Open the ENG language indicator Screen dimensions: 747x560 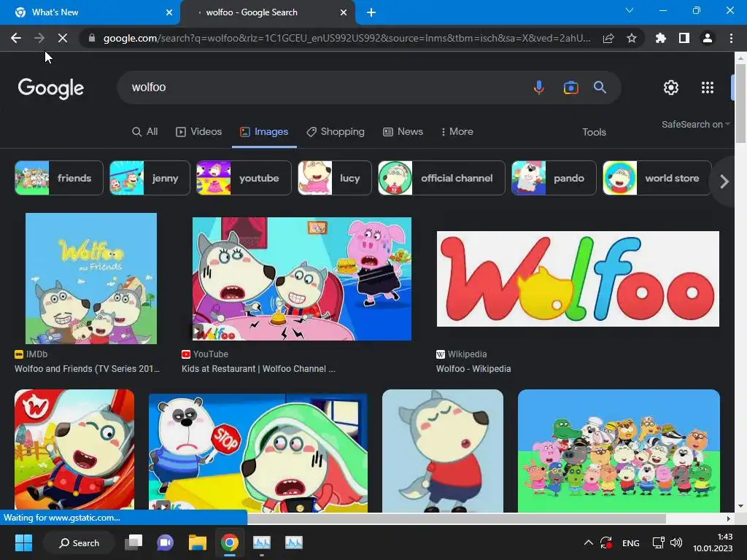pyautogui.click(x=631, y=542)
